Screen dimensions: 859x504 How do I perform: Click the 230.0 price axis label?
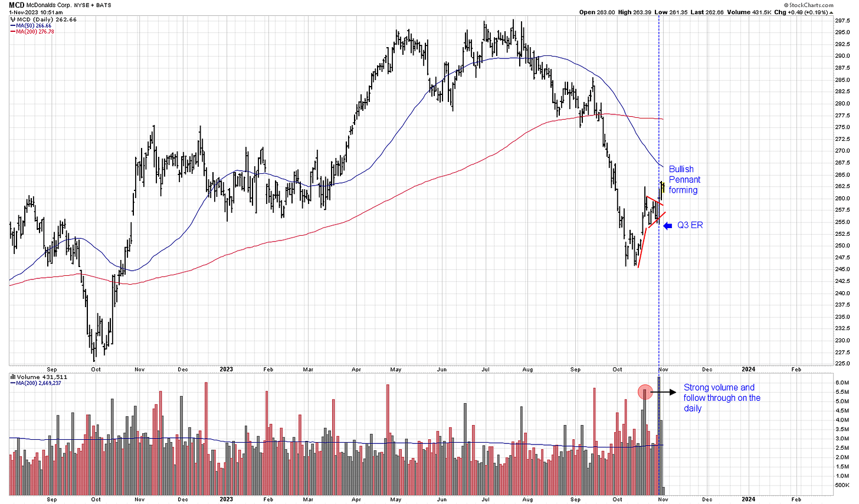[842, 340]
